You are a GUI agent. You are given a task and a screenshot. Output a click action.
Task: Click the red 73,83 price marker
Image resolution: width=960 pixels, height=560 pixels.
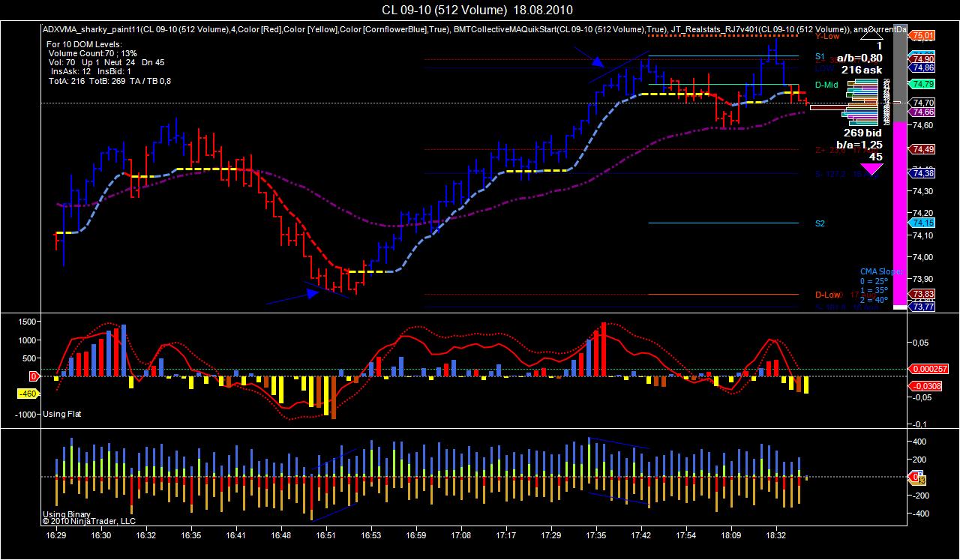923,294
